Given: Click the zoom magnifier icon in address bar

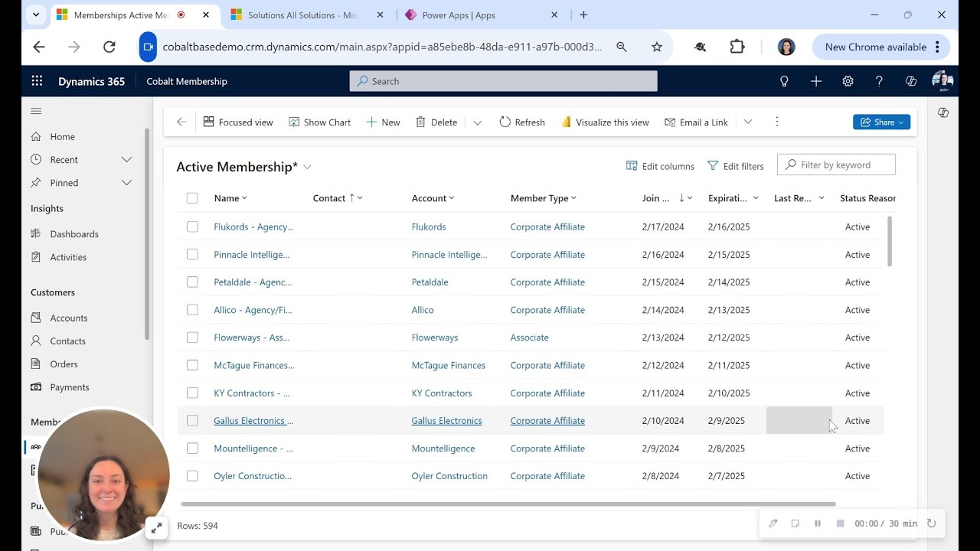Looking at the screenshot, I should (622, 47).
